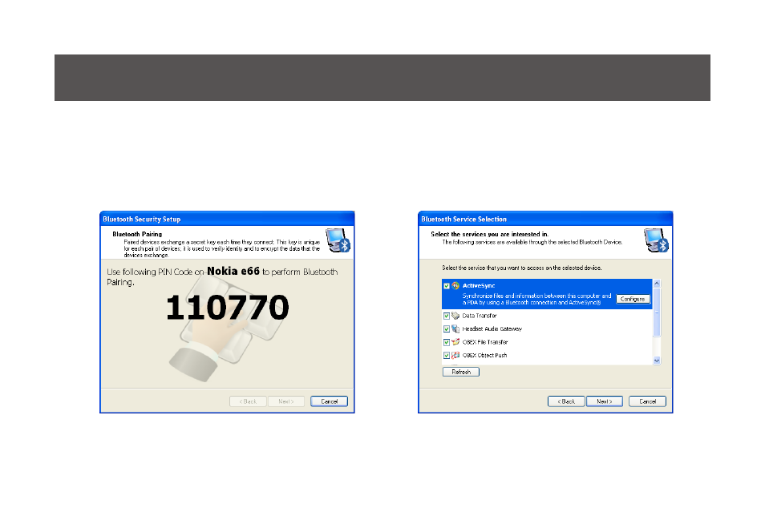Click disabled Next in Security Setup dialog
Image resolution: width=765 pixels, height=532 pixels.
pos(286,401)
